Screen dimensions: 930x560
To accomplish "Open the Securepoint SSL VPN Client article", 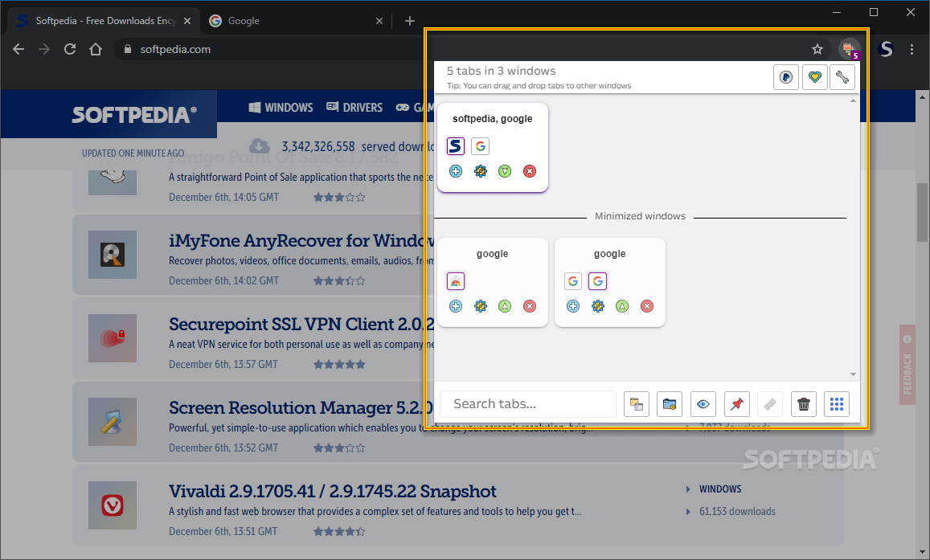I will (x=302, y=324).
